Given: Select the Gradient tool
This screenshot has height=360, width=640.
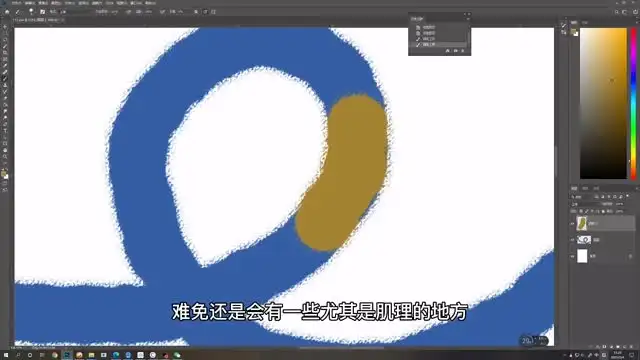Looking at the screenshot, I should [5, 105].
